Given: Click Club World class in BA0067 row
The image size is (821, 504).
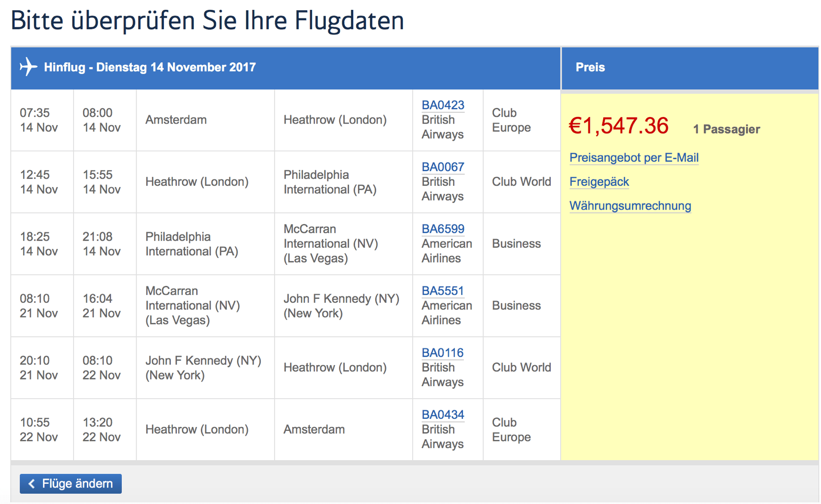Looking at the screenshot, I should pos(521,182).
